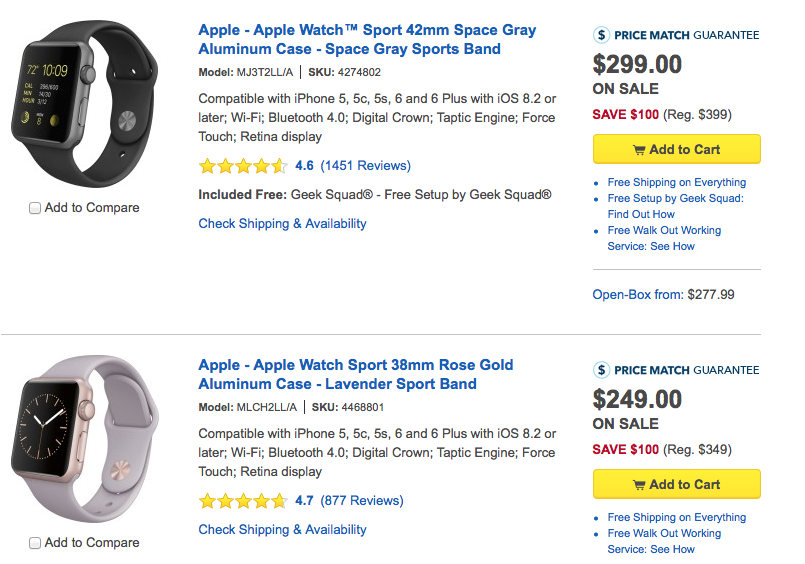The height and width of the screenshot is (564, 805).
Task: Open Free Walk Out Working Service link under $249.00 watch
Action: click(664, 541)
